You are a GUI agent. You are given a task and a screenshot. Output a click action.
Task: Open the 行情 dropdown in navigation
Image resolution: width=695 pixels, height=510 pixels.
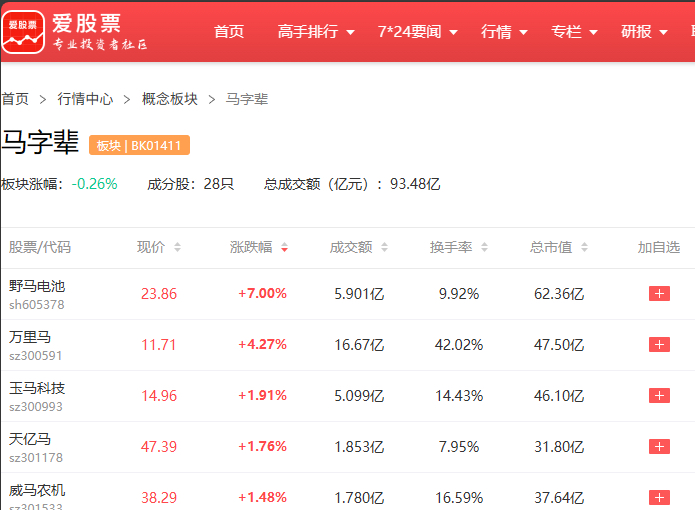tap(504, 32)
